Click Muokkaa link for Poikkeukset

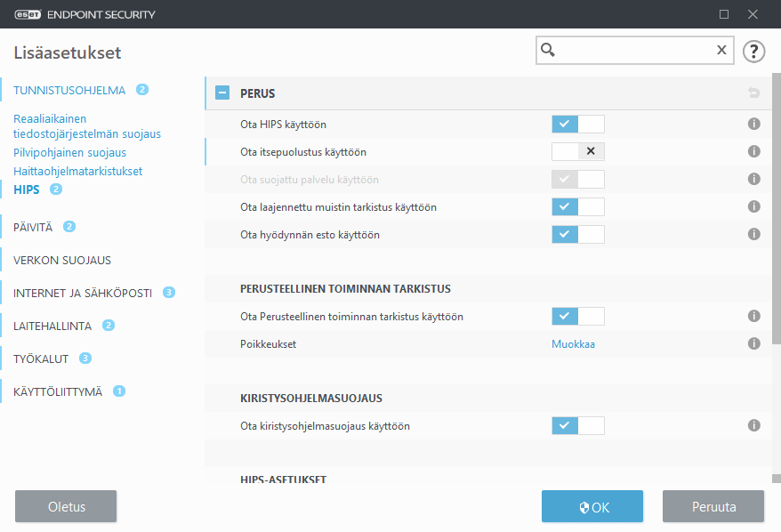pos(574,344)
